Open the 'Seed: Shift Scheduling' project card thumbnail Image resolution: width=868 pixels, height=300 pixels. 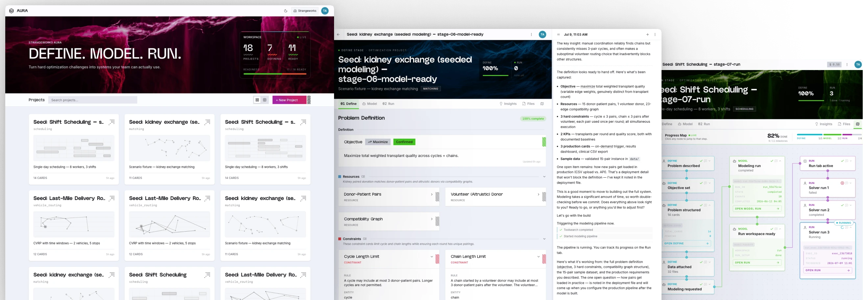click(169, 294)
